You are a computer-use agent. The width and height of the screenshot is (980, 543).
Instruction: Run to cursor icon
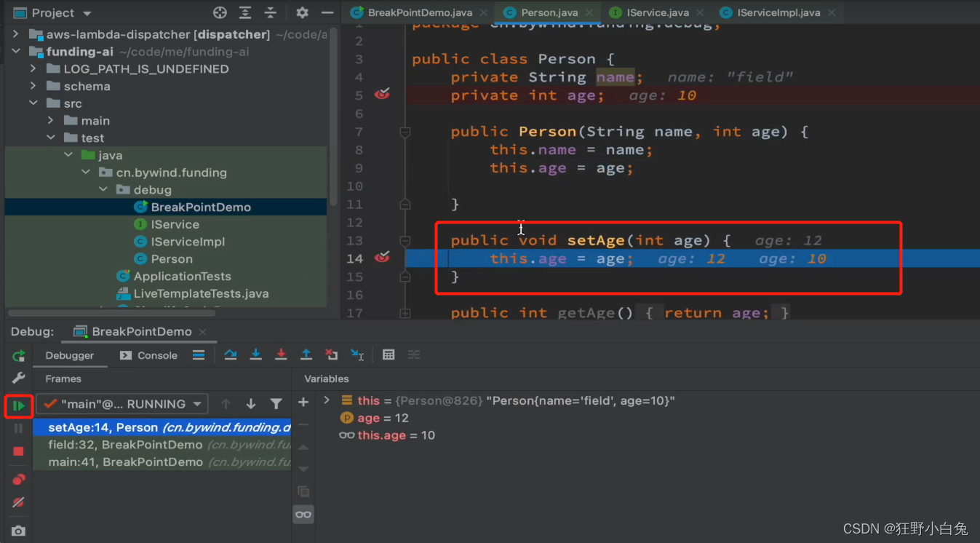coord(357,355)
